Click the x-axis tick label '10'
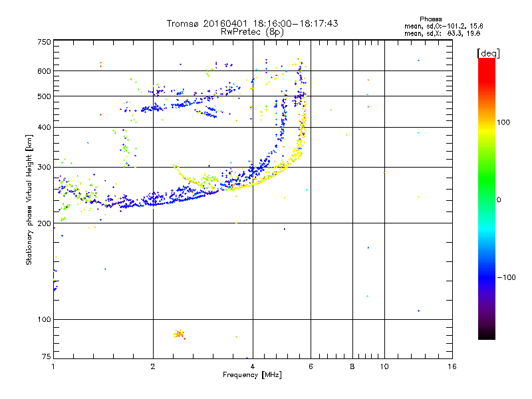 (x=384, y=366)
